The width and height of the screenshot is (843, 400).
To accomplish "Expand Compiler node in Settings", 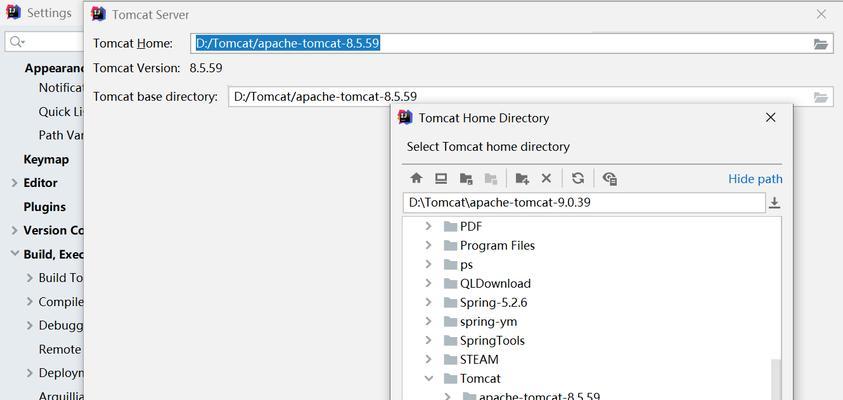I will [30, 302].
